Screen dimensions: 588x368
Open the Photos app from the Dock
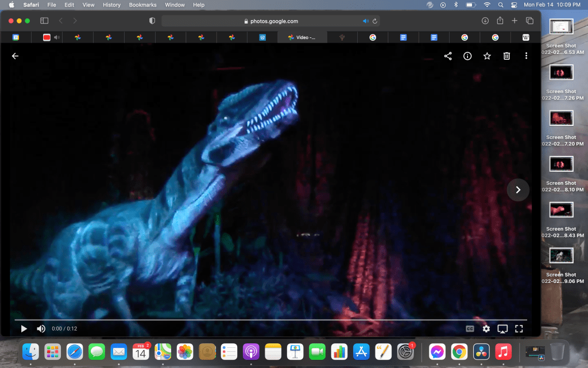pos(185,352)
